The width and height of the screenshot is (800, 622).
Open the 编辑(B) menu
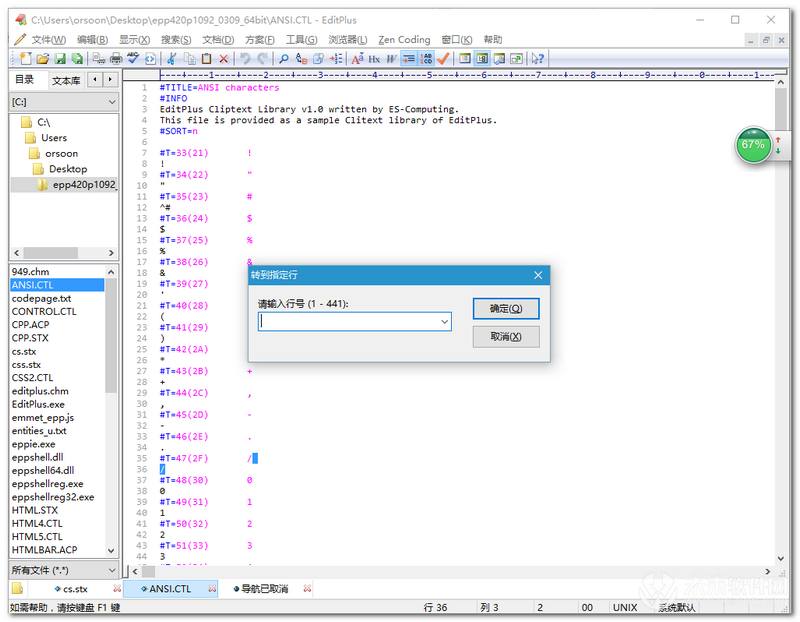pyautogui.click(x=92, y=40)
